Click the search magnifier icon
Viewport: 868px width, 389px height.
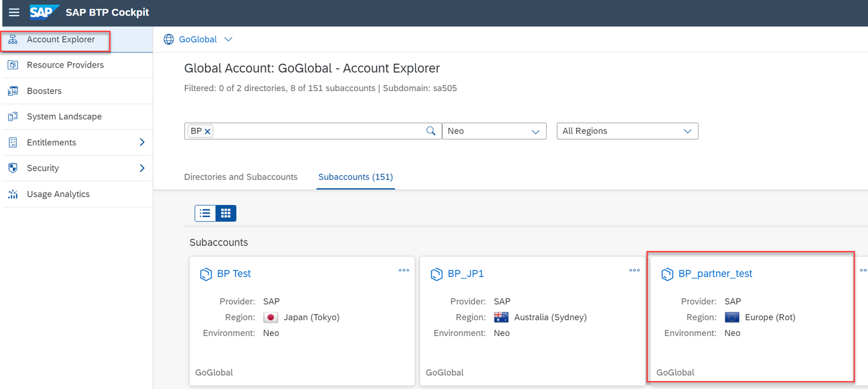(x=431, y=131)
